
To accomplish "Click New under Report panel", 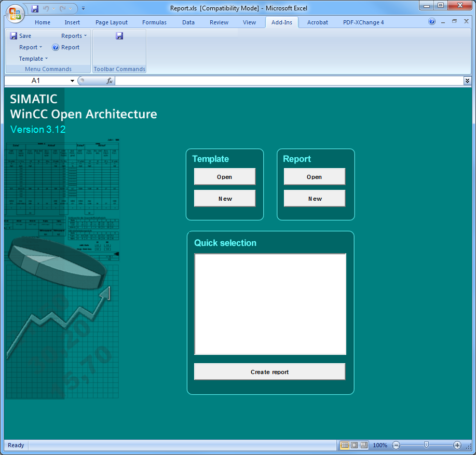I will click(315, 198).
